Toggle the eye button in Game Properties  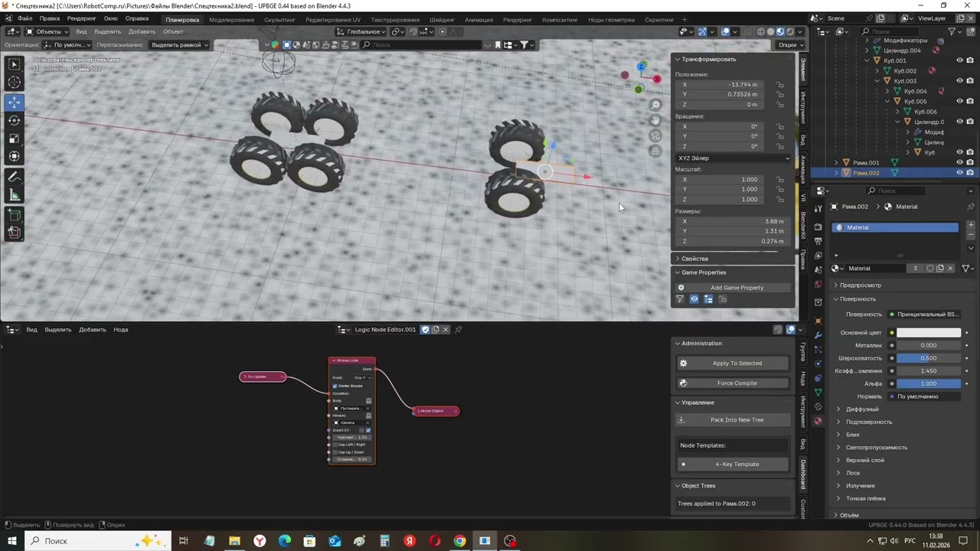click(x=694, y=299)
